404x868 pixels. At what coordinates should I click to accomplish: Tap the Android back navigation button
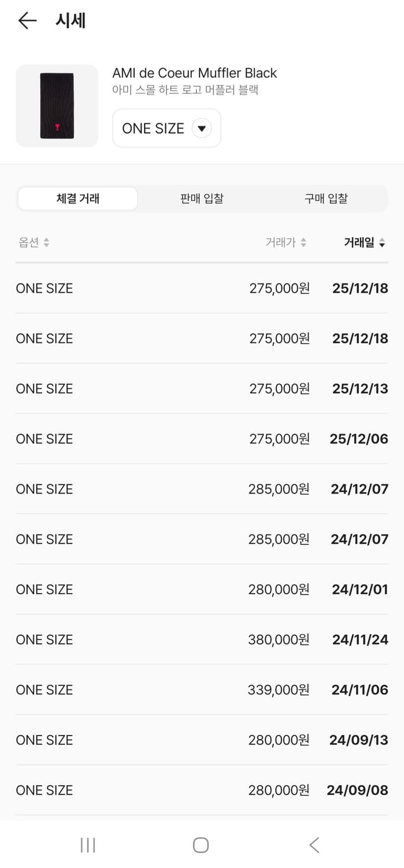(x=314, y=845)
